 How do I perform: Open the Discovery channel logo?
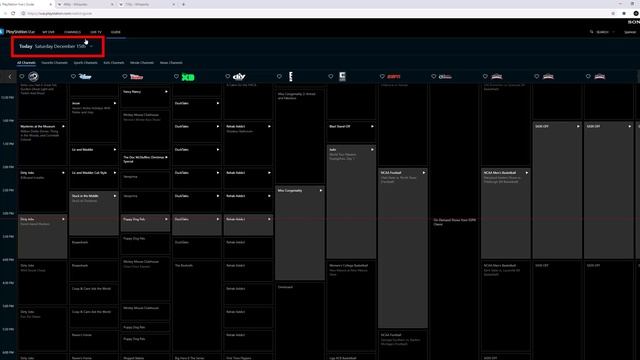coord(33,76)
